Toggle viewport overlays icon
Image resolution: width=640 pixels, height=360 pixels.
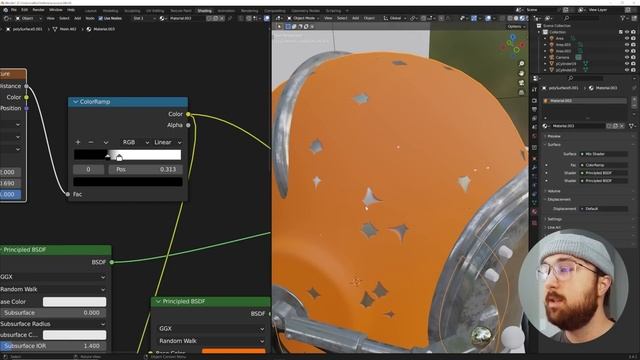(488, 18)
